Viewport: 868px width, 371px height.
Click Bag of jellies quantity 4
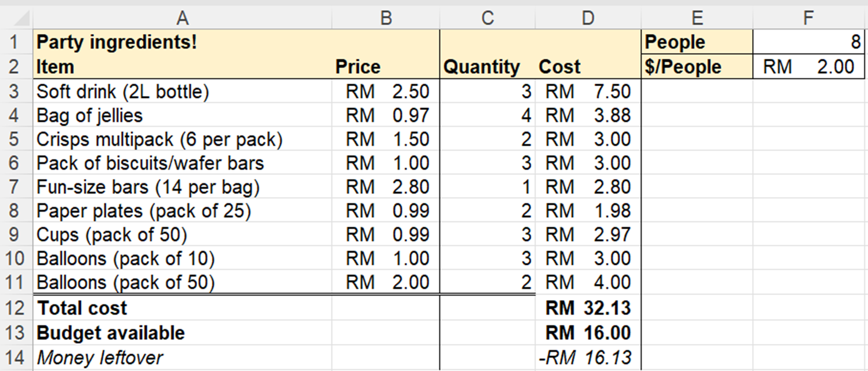[x=487, y=115]
